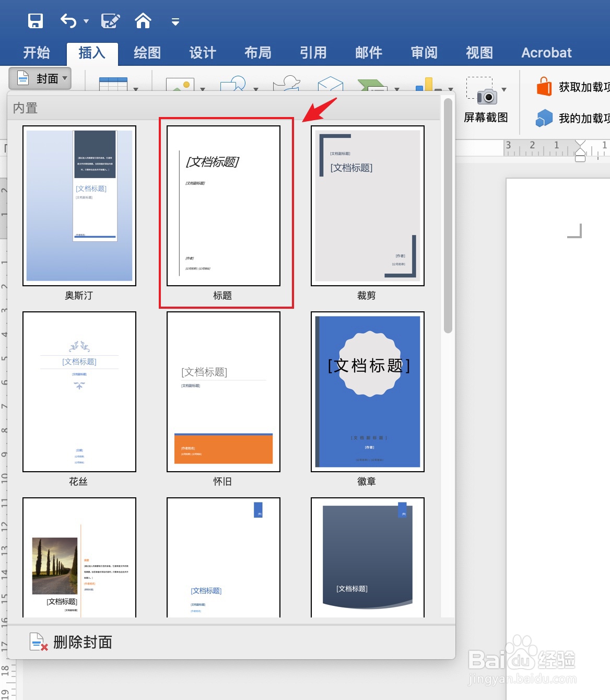610x700 pixels.
Task: Click the Save icon in quick access toolbar
Action: coord(36,20)
